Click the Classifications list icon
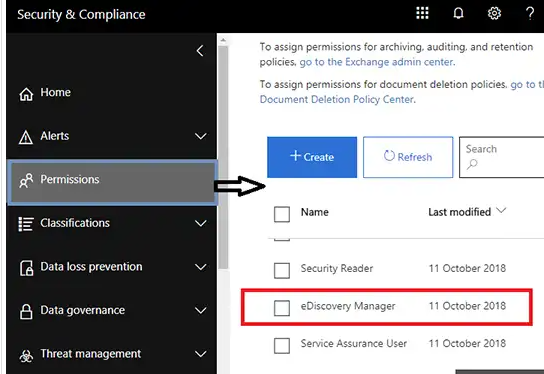The height and width of the screenshot is (374, 544). tap(26, 224)
